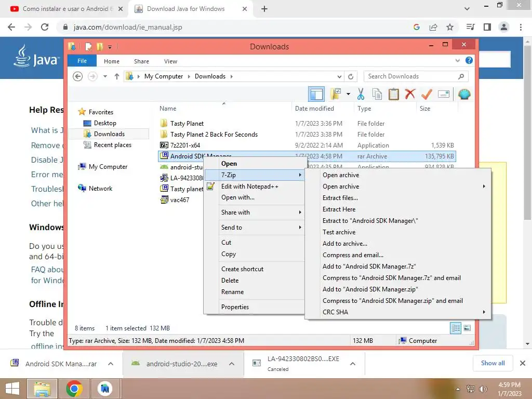
Task: Click the Copy icon in Explorer toolbar
Action: (x=377, y=94)
